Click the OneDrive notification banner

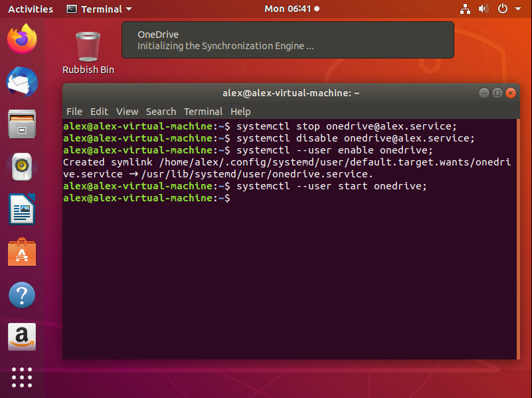[288, 40]
